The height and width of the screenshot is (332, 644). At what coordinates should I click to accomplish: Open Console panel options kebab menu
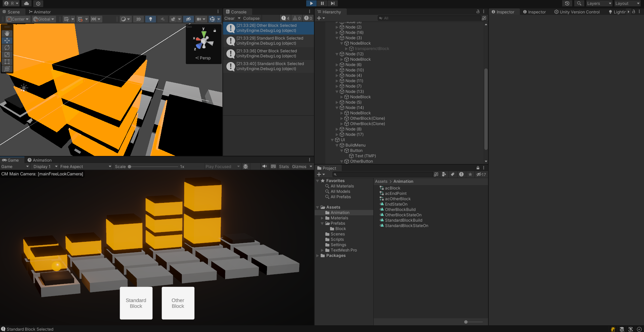point(310,11)
